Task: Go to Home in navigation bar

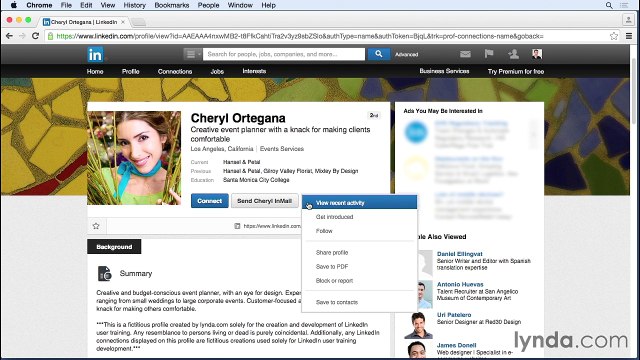Action: pyautogui.click(x=95, y=71)
